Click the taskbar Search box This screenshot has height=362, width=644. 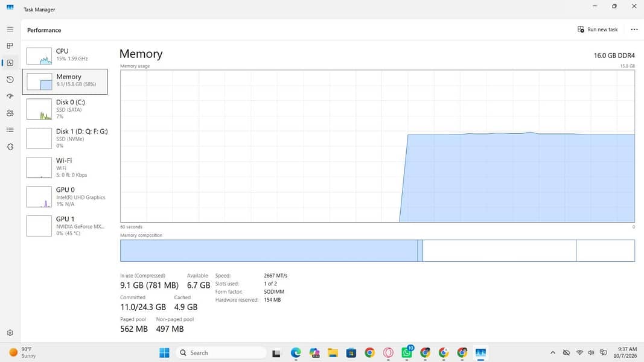(222, 352)
